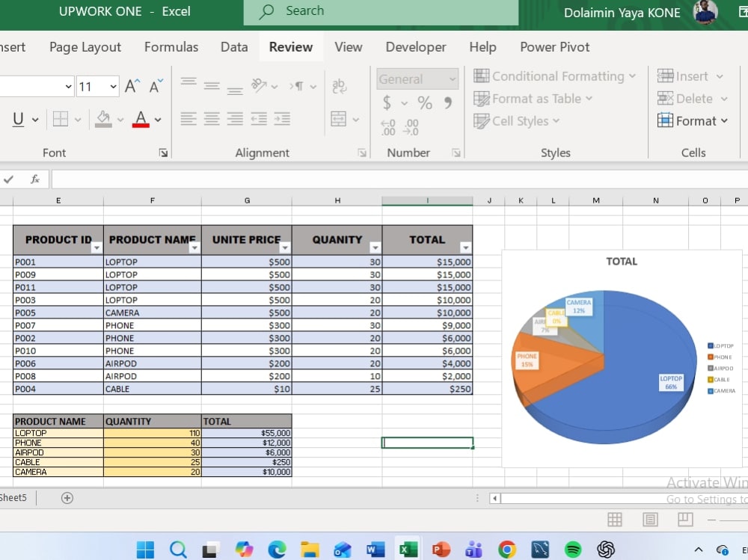Increase the indent

(282, 119)
